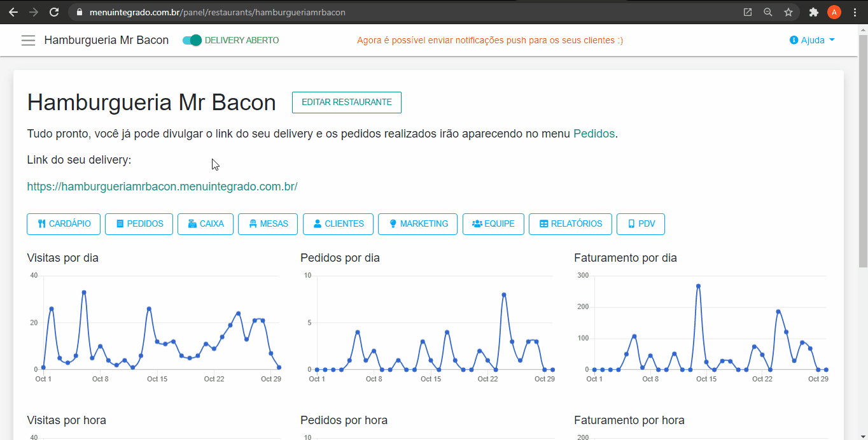Open the Clientes section
The height and width of the screenshot is (440, 868).
coord(338,224)
